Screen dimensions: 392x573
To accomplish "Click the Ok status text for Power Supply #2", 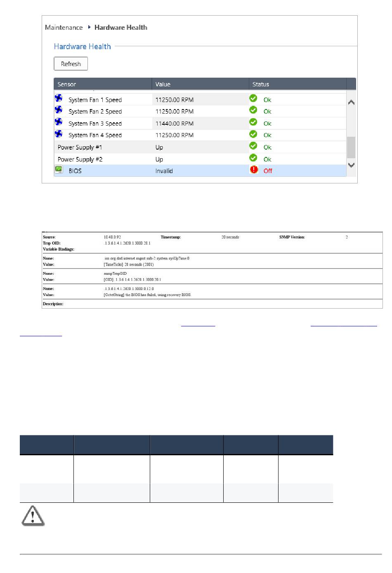I will click(267, 159).
